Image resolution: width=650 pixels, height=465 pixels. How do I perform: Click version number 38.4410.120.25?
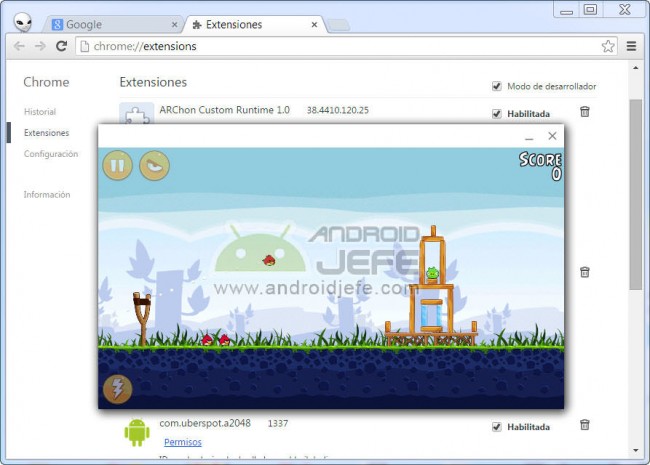tap(337, 110)
